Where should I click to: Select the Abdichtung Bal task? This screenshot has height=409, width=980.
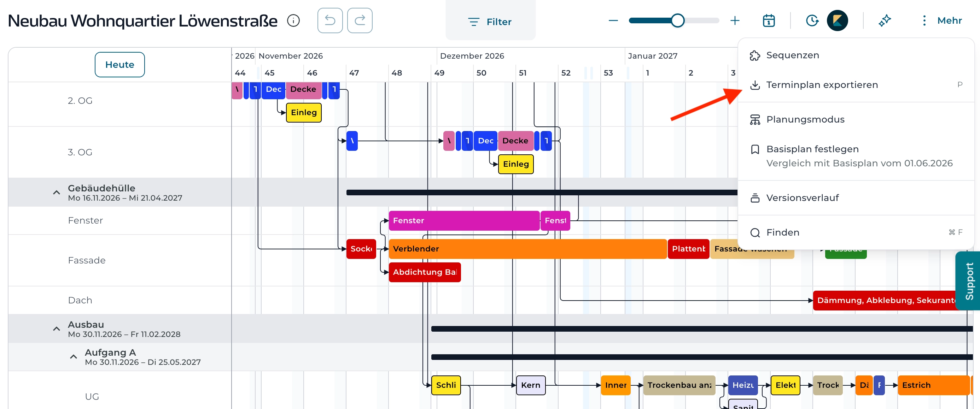click(425, 272)
